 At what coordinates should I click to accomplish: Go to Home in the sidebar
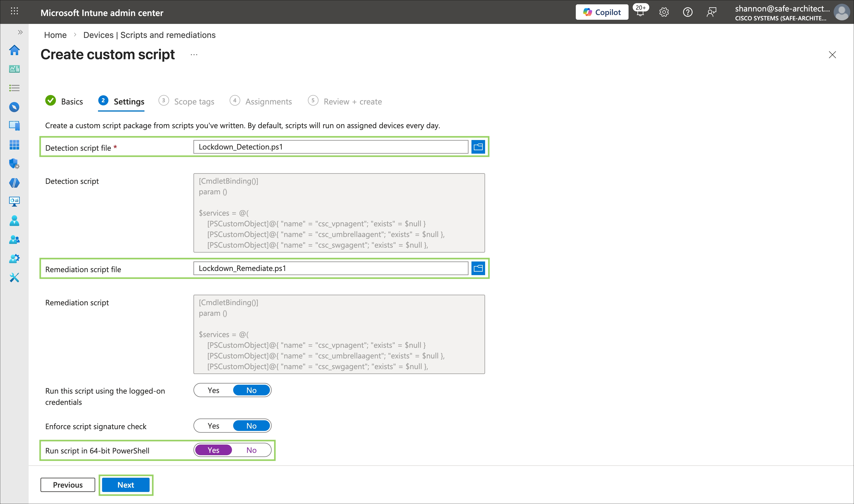click(14, 50)
